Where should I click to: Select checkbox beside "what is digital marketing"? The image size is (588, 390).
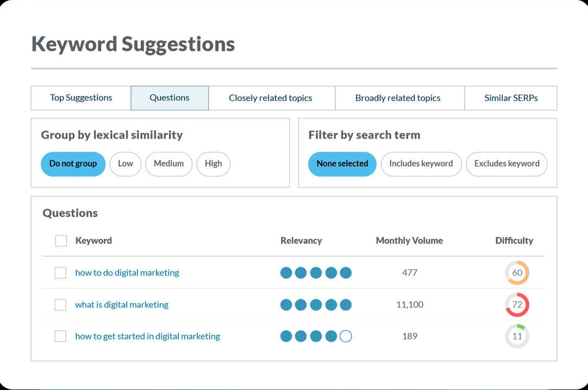[x=60, y=304]
